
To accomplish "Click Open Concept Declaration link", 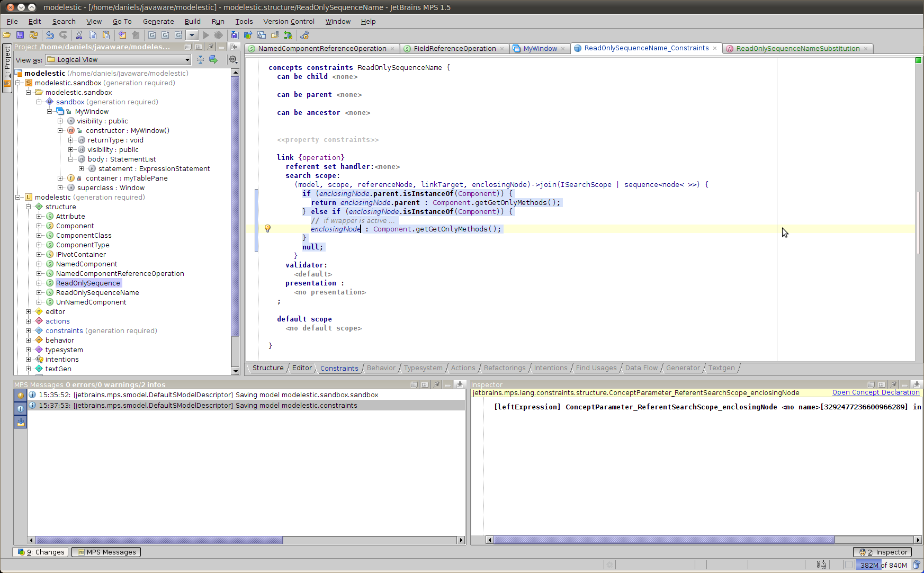I will click(x=875, y=392).
